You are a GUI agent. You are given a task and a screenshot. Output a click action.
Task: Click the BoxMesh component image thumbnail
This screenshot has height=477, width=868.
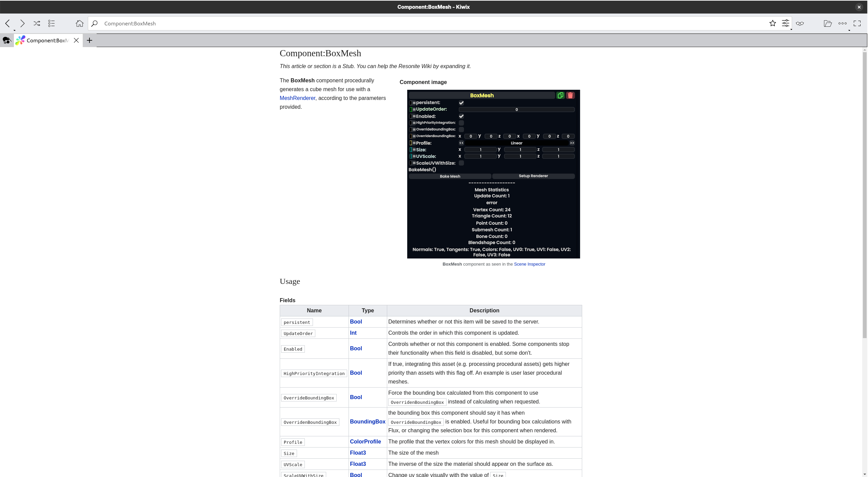[x=493, y=174]
